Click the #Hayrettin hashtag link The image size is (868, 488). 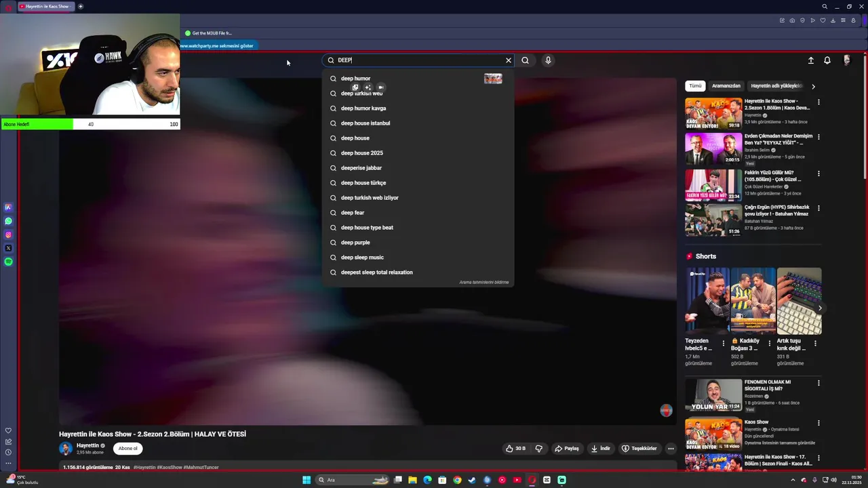tap(146, 468)
